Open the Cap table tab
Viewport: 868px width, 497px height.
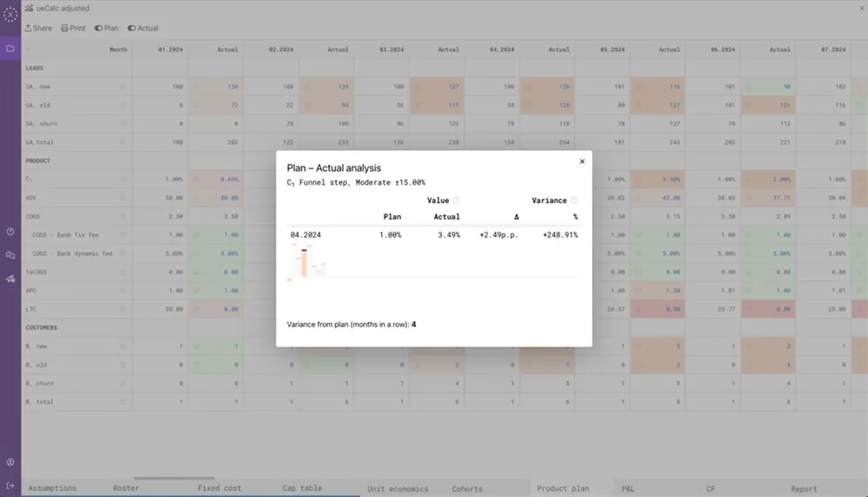click(301, 488)
